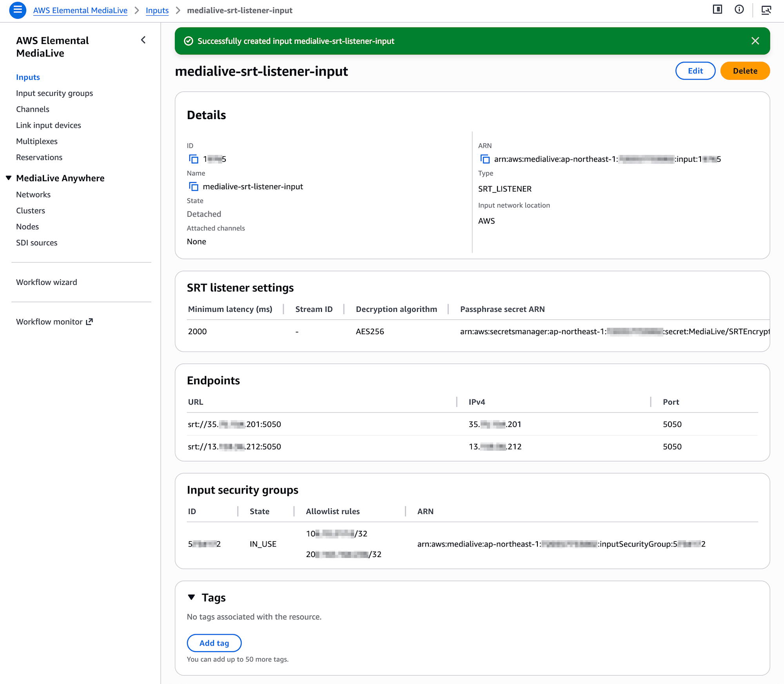Click the allowlist rule starting with 10
The image size is (784, 684).
pos(337,534)
